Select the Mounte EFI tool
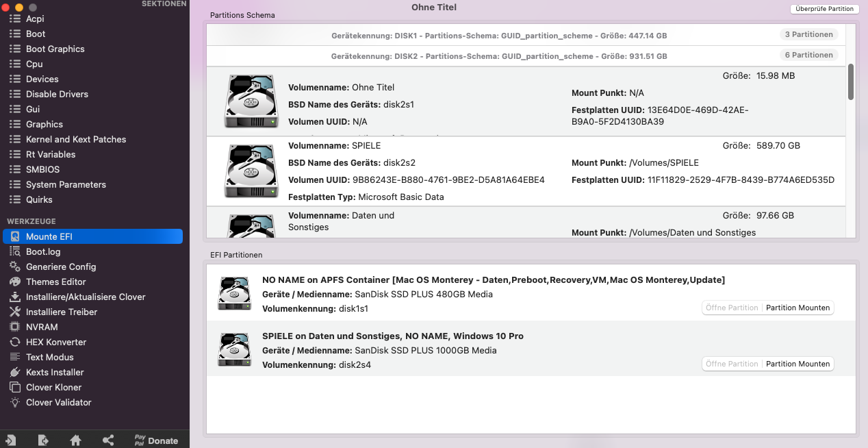 tap(93, 236)
